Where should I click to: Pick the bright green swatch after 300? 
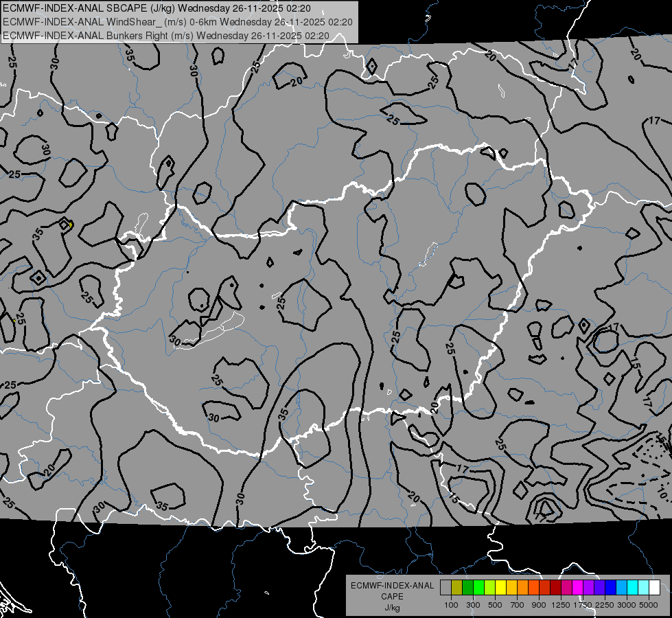[478, 587]
